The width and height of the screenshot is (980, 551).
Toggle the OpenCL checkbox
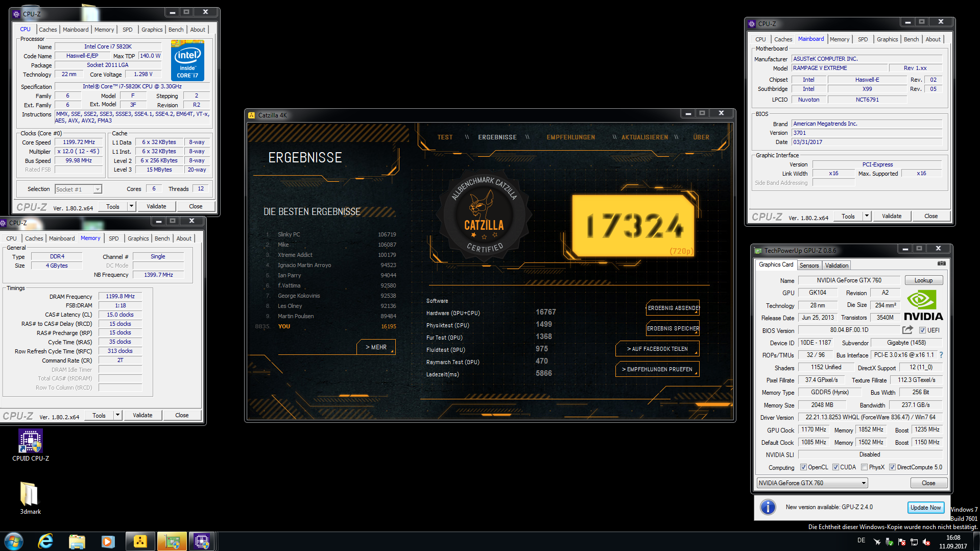[803, 467]
